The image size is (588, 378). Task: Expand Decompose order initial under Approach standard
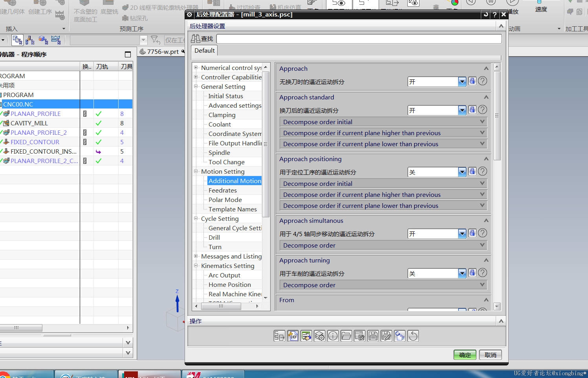point(383,122)
